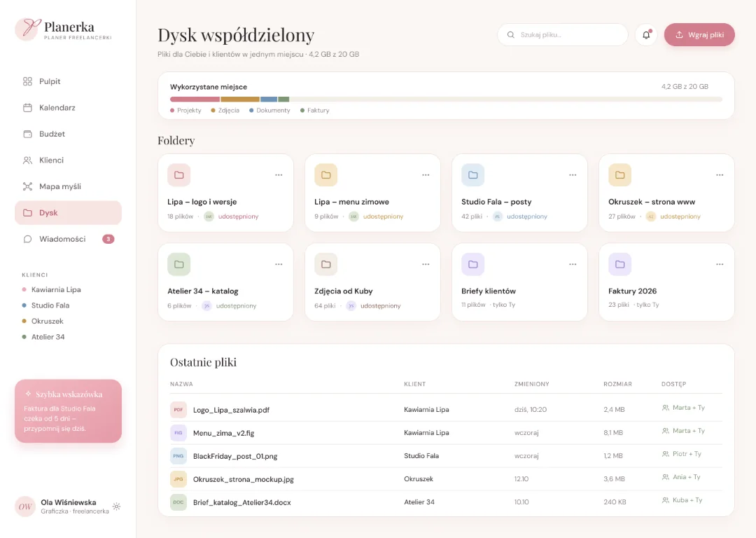The height and width of the screenshot is (538, 756).
Task: Sort by the ROZMIAR column header
Action: (617, 384)
